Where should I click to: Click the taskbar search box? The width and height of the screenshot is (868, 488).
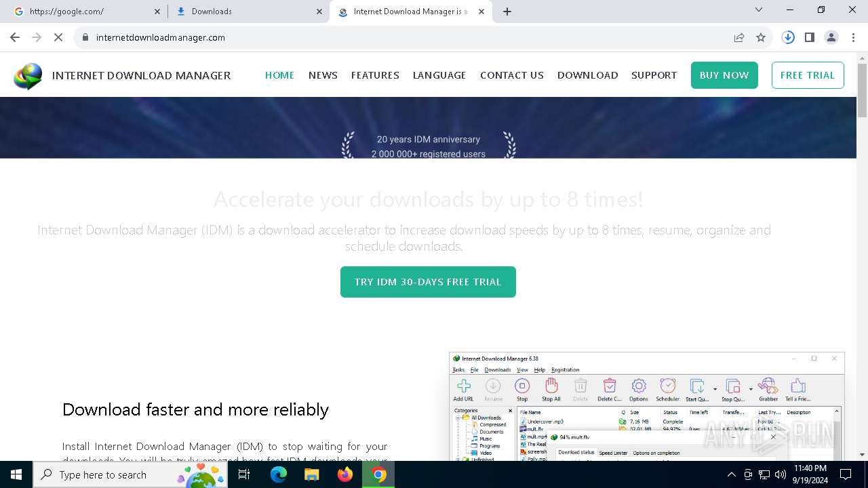click(132, 474)
